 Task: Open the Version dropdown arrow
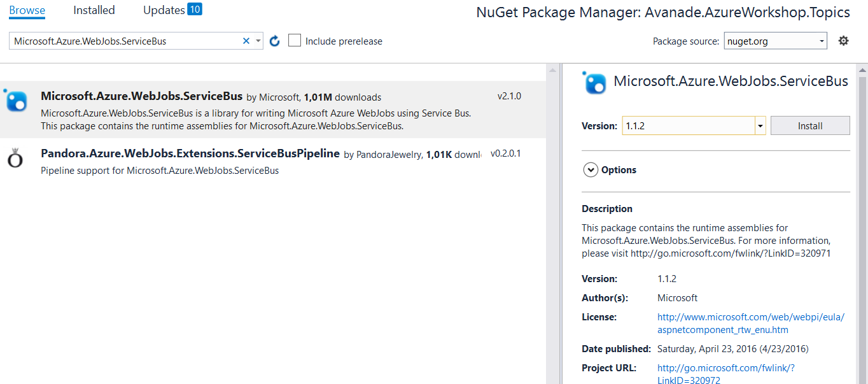click(760, 126)
